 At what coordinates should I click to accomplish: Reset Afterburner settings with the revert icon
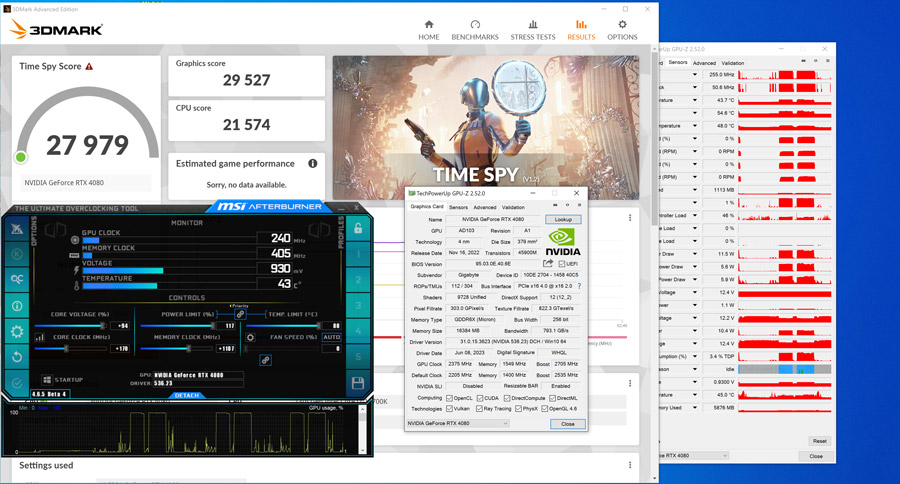(17, 357)
